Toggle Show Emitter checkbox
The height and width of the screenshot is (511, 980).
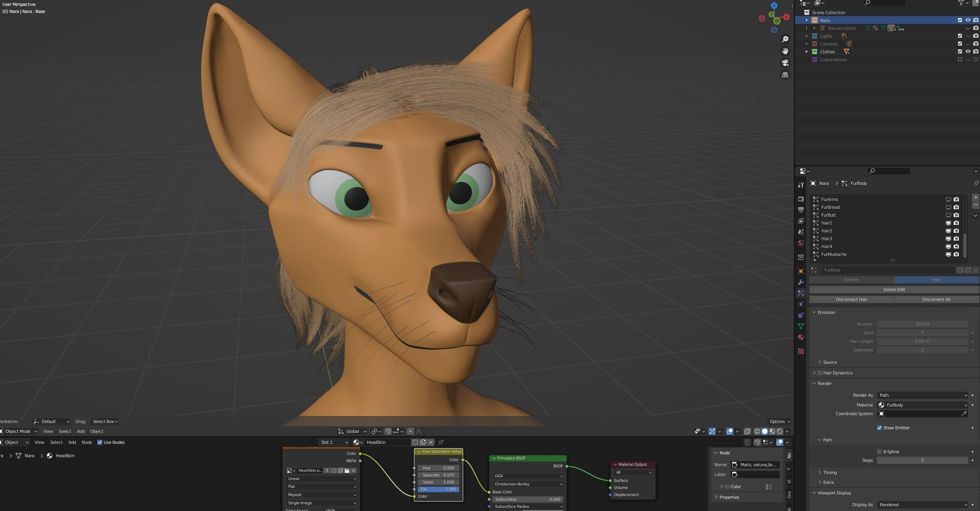coord(879,428)
